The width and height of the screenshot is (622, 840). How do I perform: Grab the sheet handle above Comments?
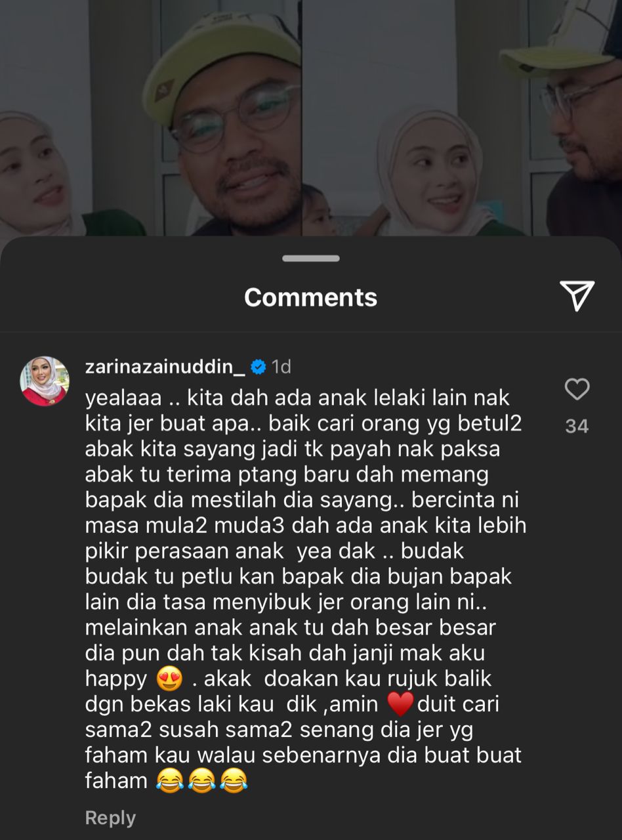(x=311, y=259)
